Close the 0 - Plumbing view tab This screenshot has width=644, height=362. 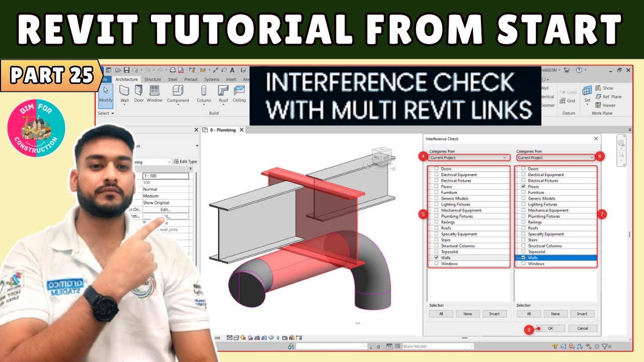coord(242,130)
